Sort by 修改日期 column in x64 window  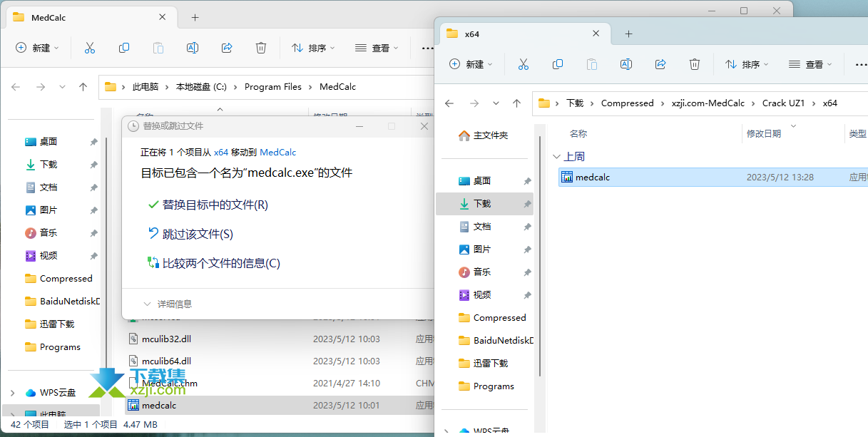tap(764, 133)
